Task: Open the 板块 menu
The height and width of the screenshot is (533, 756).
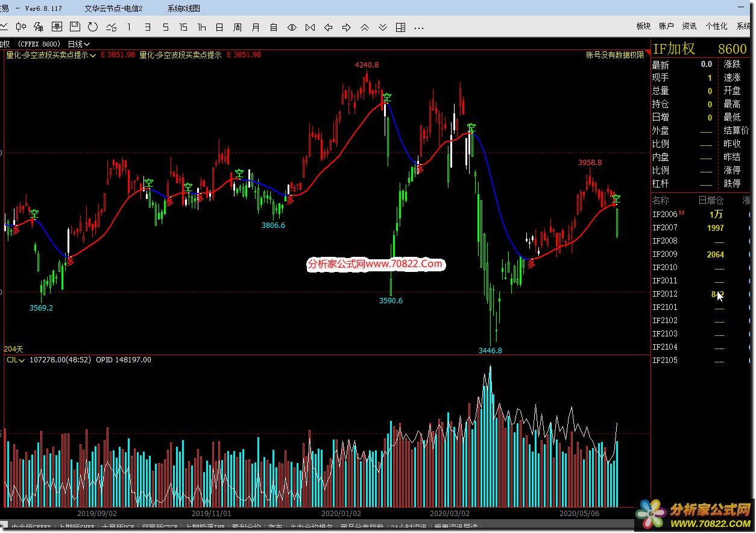Action: (x=643, y=26)
